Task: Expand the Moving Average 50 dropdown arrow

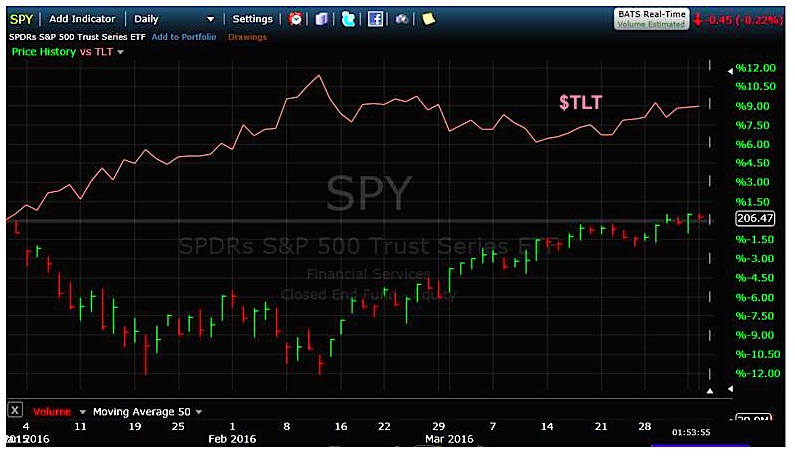Action: [199, 412]
